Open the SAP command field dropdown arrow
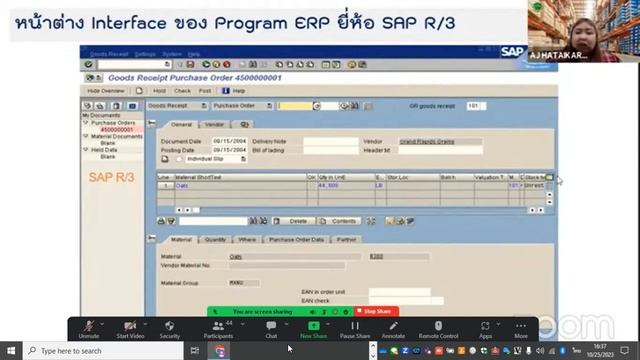 (167, 64)
